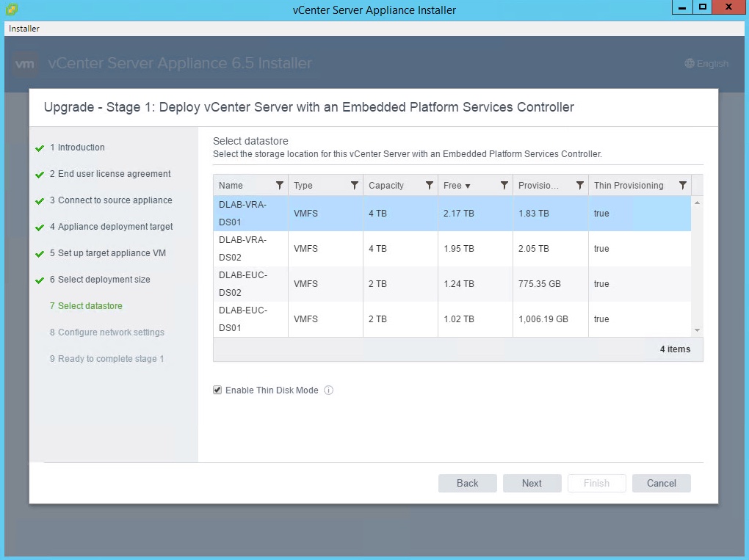Click the filter icon in Type column
This screenshot has height=560, width=749.
tap(355, 186)
